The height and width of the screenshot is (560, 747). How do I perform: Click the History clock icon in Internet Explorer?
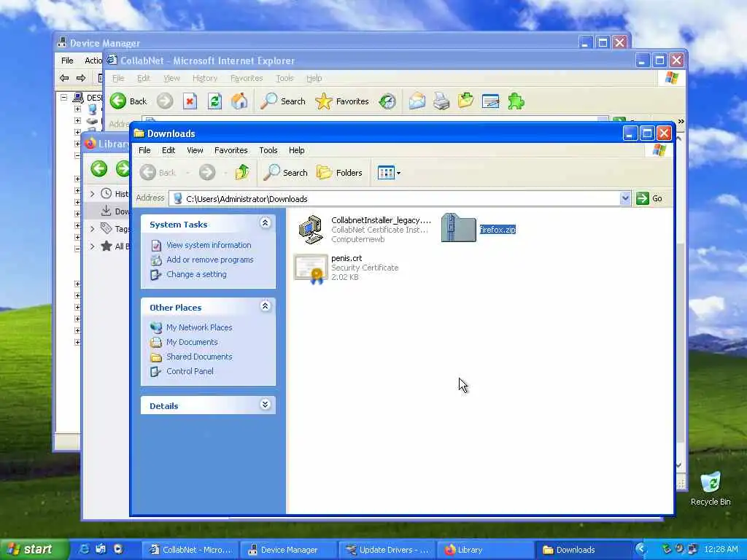[x=388, y=101]
